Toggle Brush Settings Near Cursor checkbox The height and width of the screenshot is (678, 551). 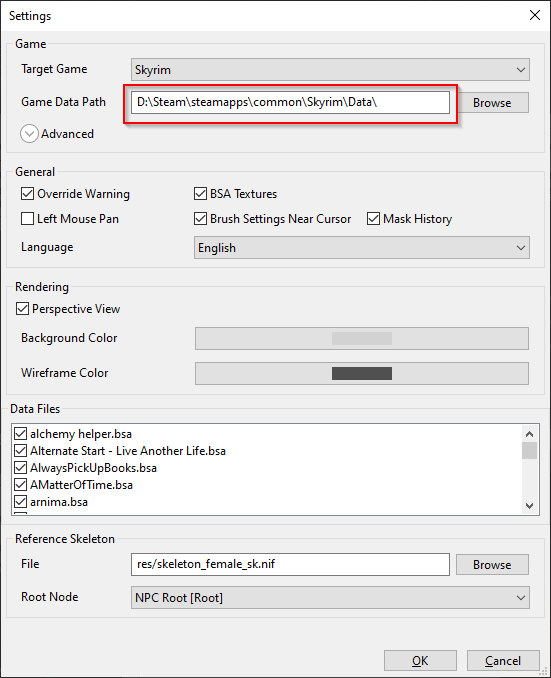(x=200, y=219)
